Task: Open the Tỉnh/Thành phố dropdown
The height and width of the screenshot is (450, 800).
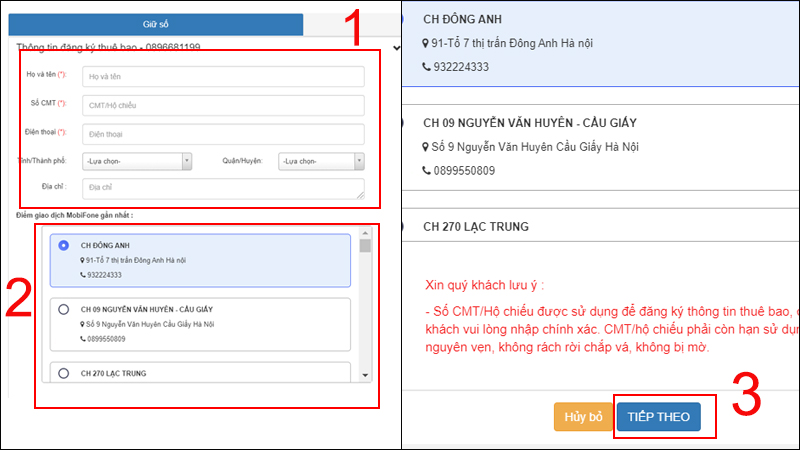Action: click(x=137, y=161)
